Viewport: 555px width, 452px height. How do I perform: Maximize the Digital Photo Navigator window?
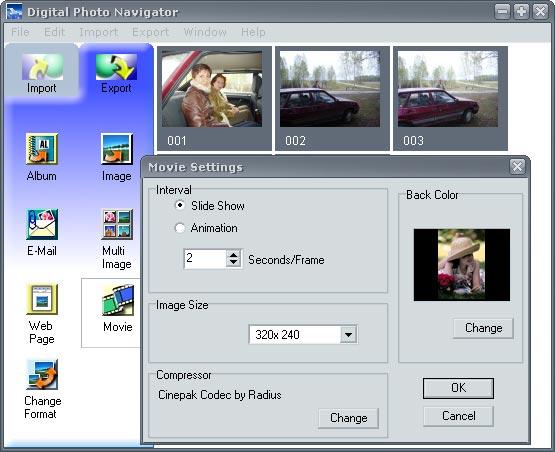(x=521, y=11)
